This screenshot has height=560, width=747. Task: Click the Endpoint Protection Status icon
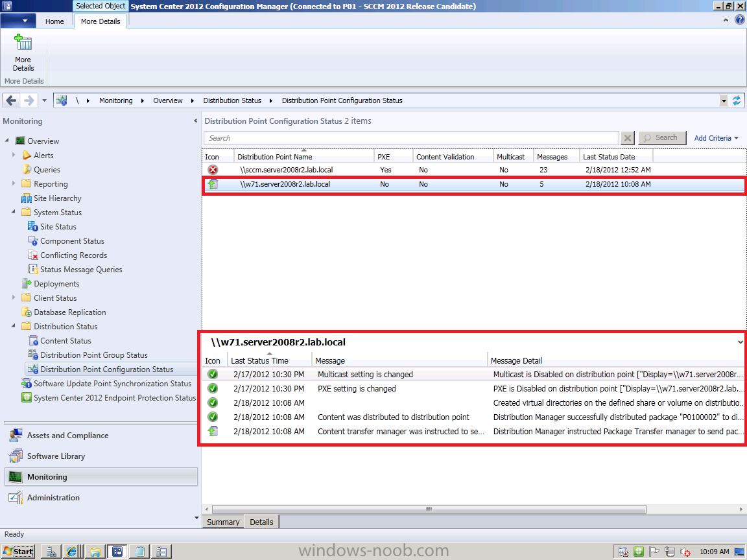tap(27, 397)
